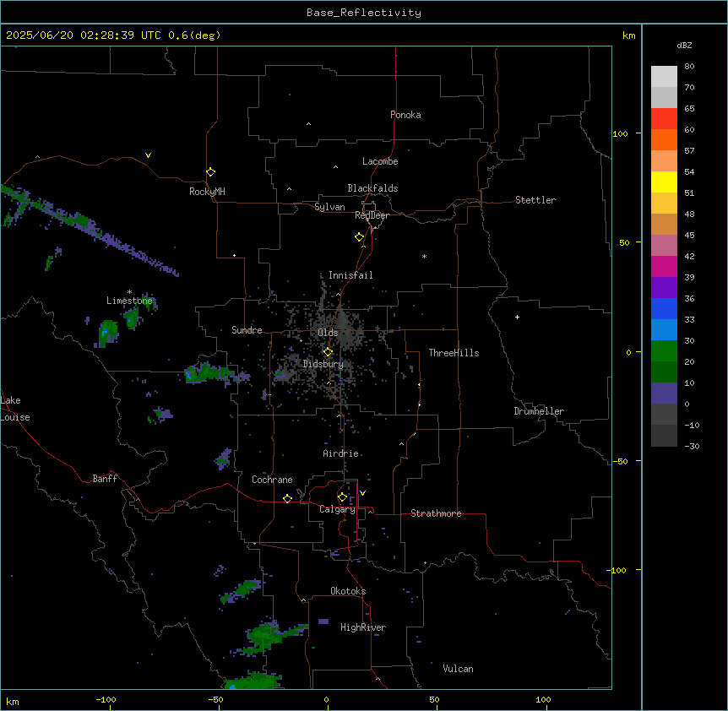The width and height of the screenshot is (728, 711).
Task: Select the light gray 80 dBZ legend swatch
Action: click(664, 76)
